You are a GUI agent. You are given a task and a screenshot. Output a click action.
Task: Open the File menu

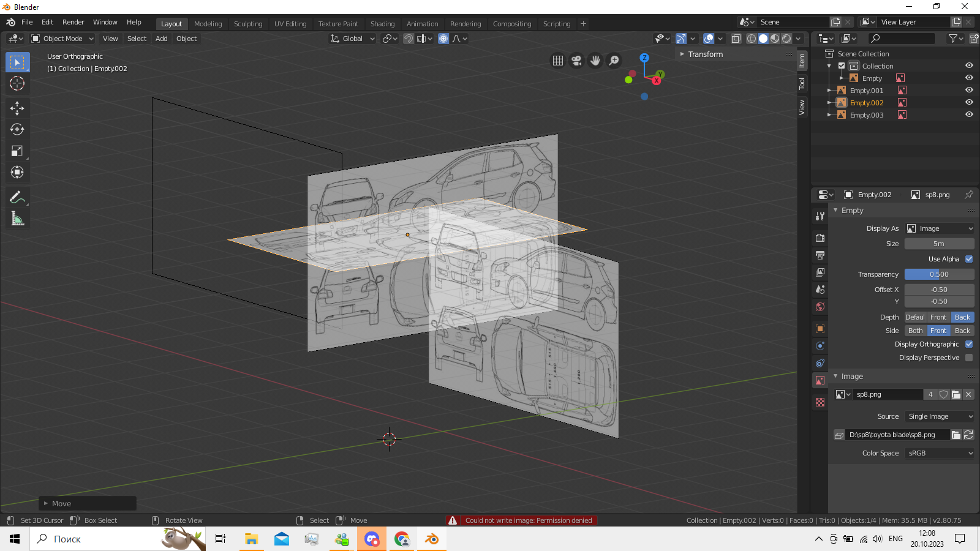coord(27,22)
